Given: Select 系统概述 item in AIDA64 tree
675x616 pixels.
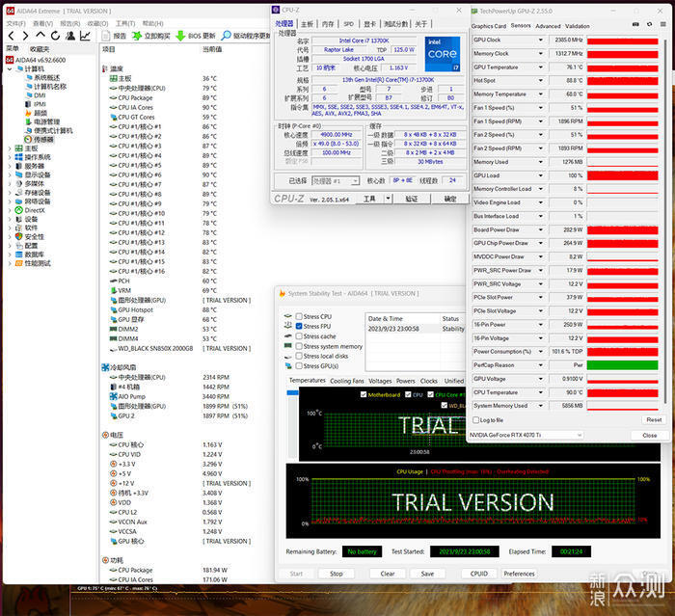Looking at the screenshot, I should [42, 77].
